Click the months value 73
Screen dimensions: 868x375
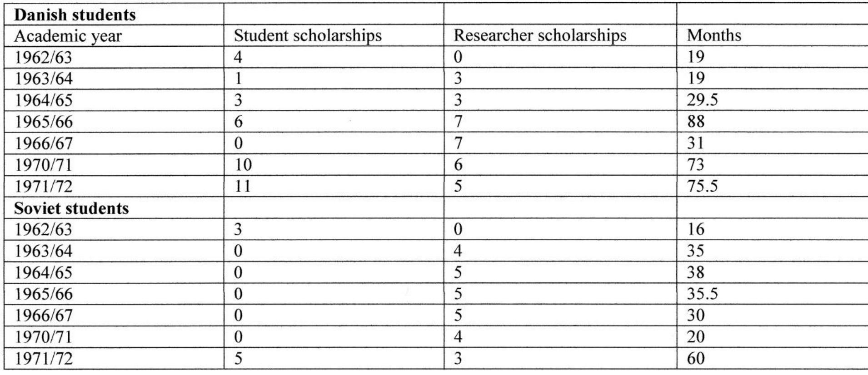point(695,164)
